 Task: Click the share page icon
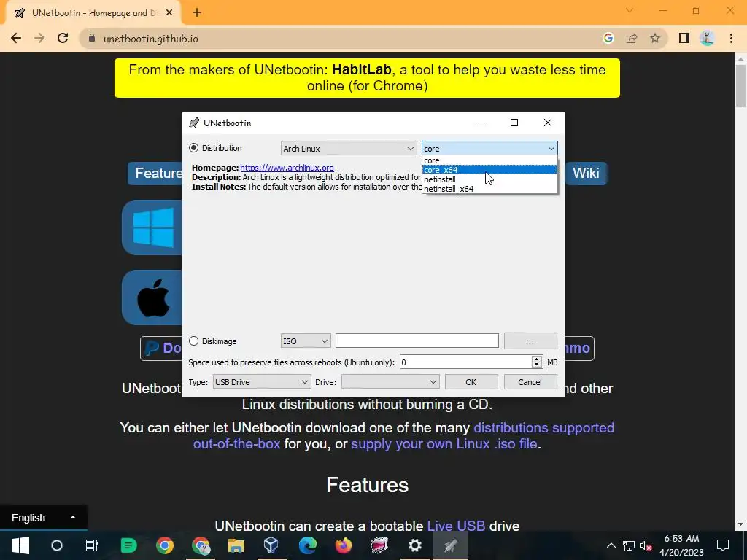pyautogui.click(x=632, y=38)
